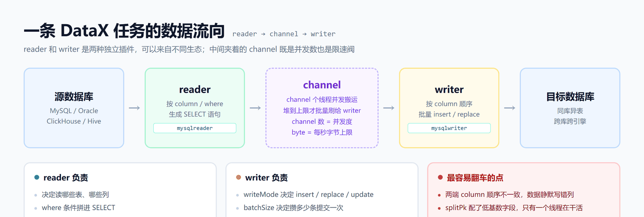Image resolution: width=644 pixels, height=217 pixels.
Task: Click 'byte = 每秒字节上限' line
Action: coord(322,132)
